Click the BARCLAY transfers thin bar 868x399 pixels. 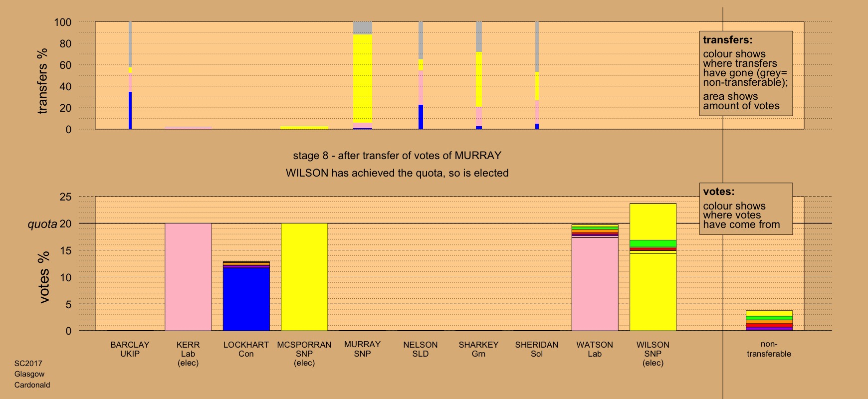coord(130,75)
